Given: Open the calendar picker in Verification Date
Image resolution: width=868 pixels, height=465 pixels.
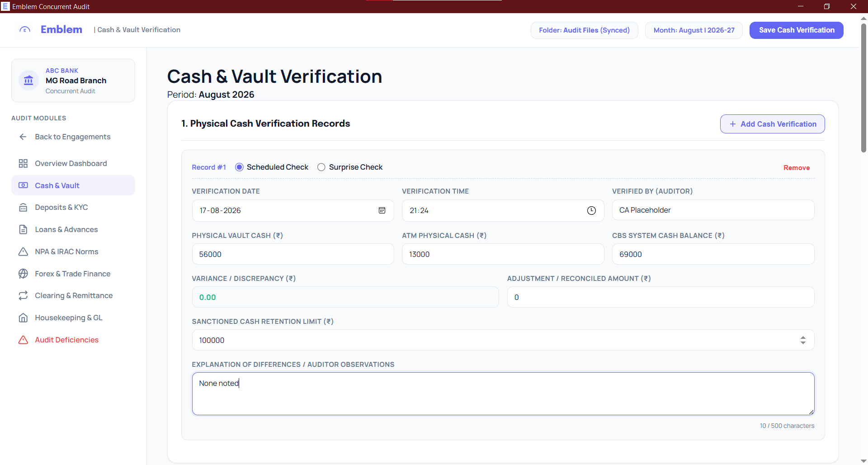Looking at the screenshot, I should (x=382, y=210).
